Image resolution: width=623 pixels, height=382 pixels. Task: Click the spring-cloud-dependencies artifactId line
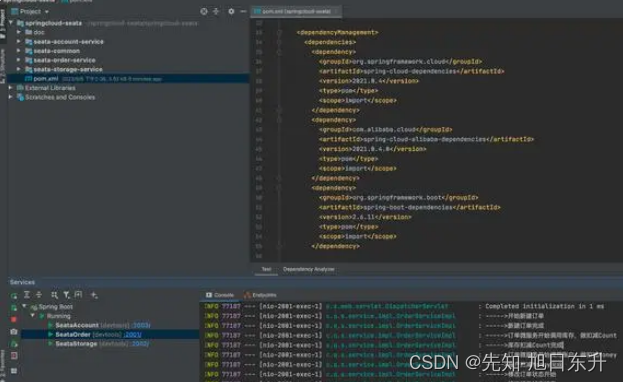411,72
